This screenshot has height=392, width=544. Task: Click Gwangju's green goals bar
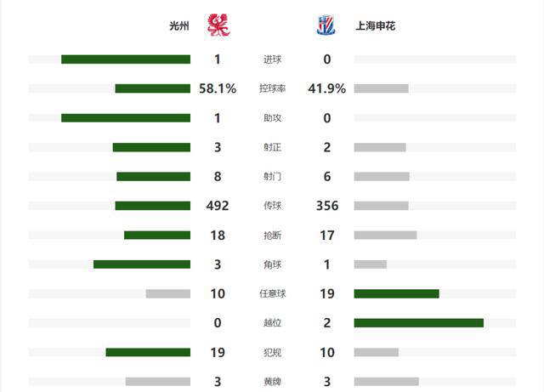point(126,60)
